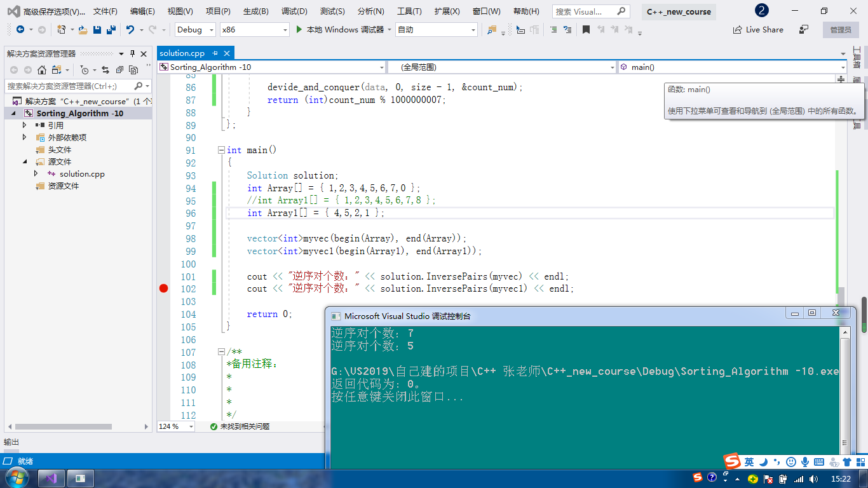Click the Toggle Bookmark icon

point(586,30)
